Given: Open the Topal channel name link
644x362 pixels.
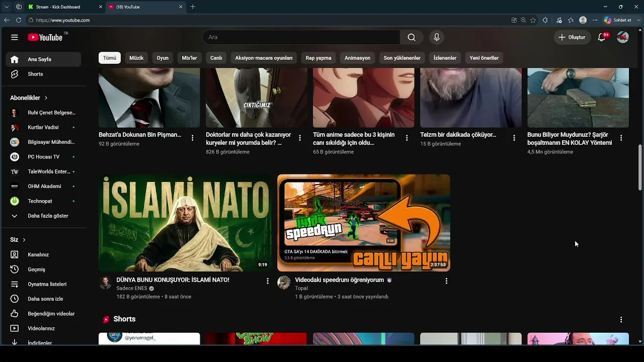Looking at the screenshot, I should coord(301,289).
